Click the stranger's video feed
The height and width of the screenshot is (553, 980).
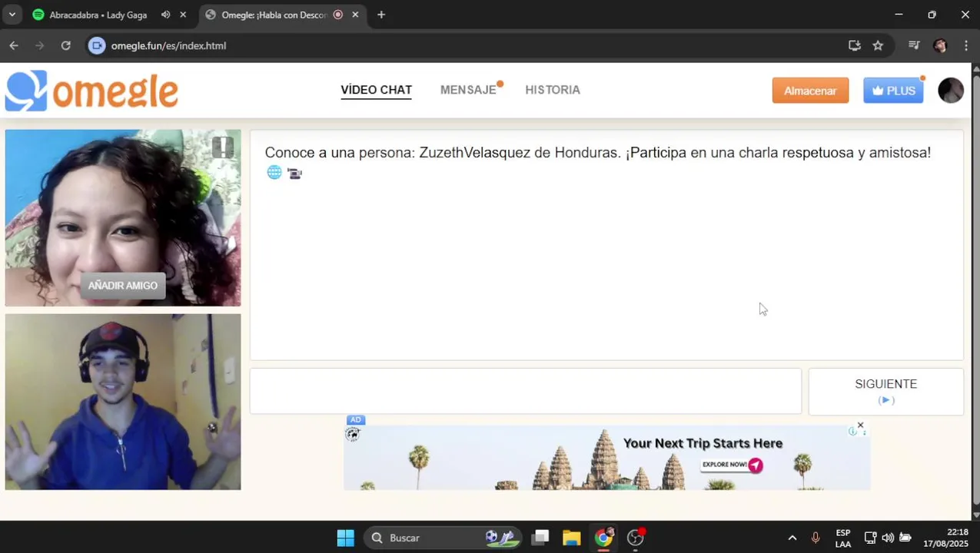[123, 217]
